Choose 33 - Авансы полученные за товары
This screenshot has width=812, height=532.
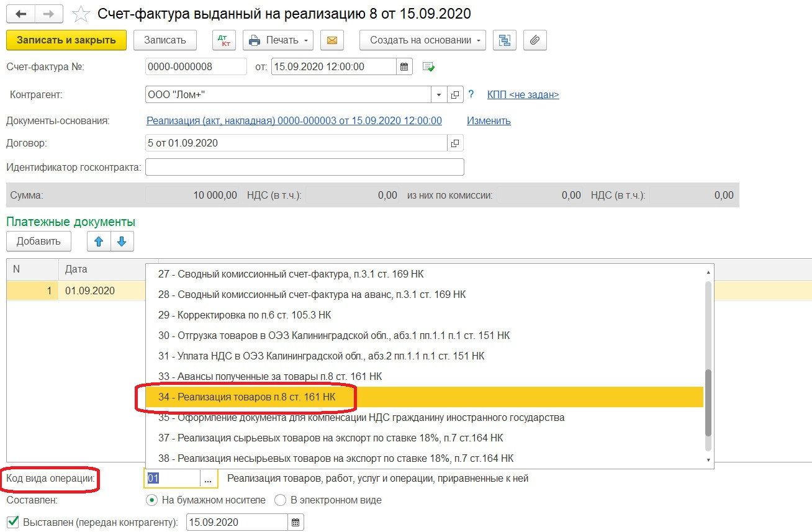425,376
